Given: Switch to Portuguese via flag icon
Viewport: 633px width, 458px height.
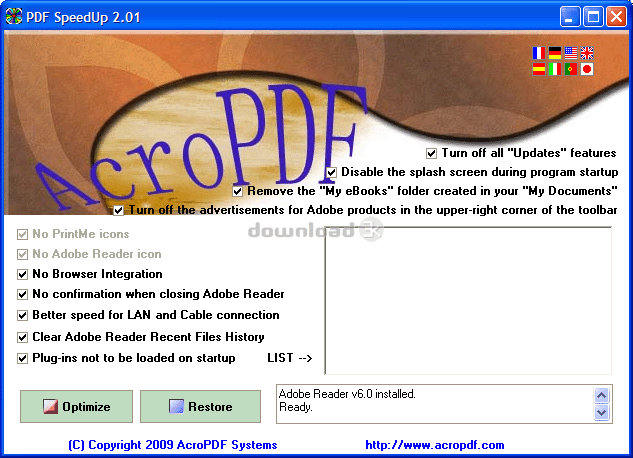Looking at the screenshot, I should click(571, 69).
